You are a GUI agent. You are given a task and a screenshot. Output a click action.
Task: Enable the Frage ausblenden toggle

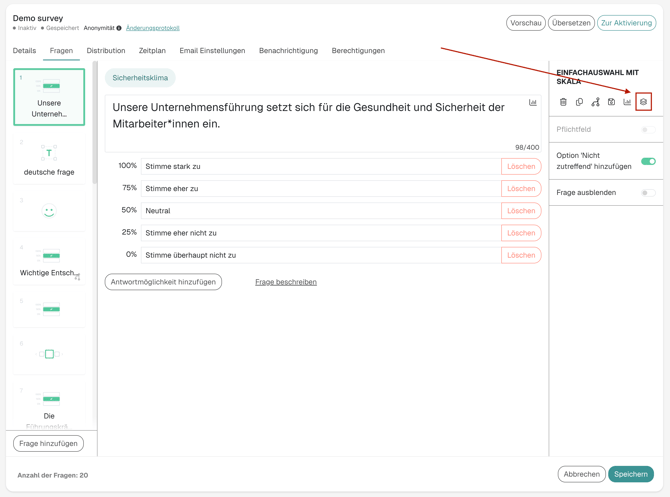click(x=648, y=193)
